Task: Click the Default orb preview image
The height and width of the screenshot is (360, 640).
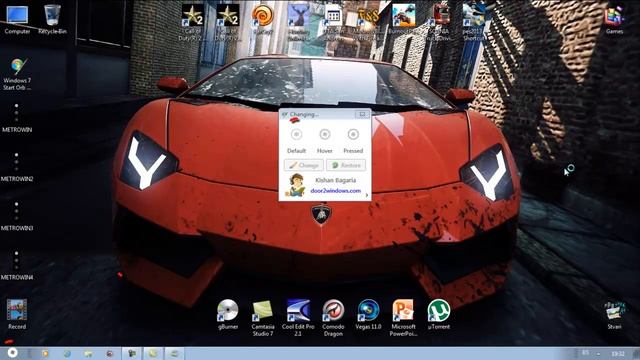Action: [296, 134]
